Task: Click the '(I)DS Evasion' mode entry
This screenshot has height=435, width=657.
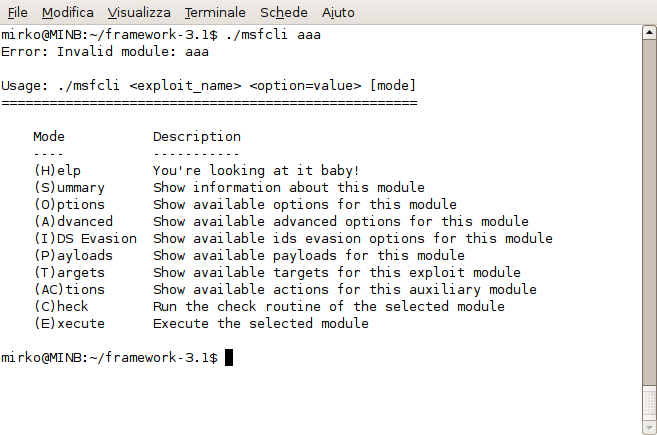Action: 85,238
